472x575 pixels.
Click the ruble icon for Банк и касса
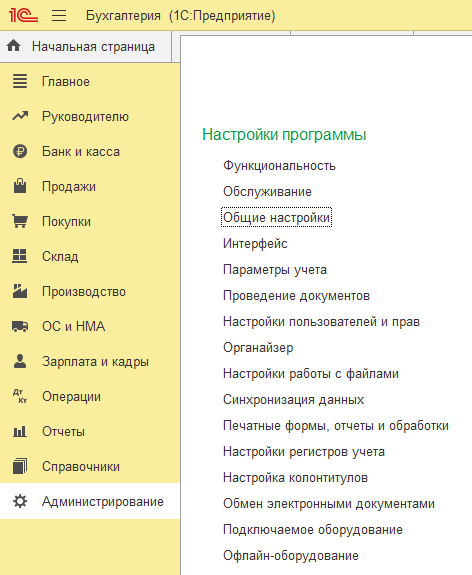tap(20, 151)
